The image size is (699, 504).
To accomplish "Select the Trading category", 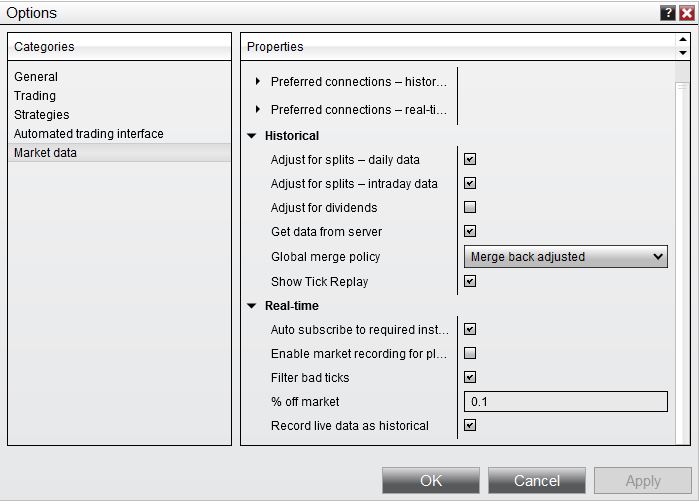I will (x=35, y=96).
